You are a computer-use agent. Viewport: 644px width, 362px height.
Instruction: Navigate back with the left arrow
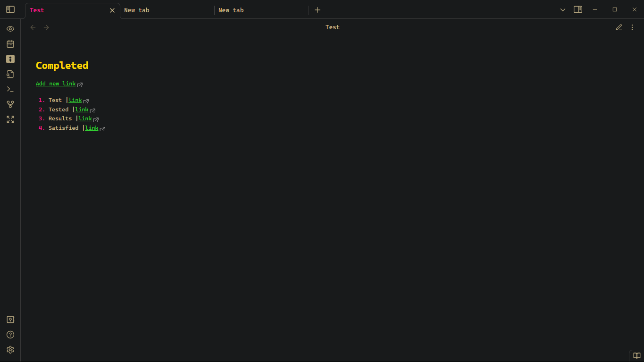(x=33, y=27)
